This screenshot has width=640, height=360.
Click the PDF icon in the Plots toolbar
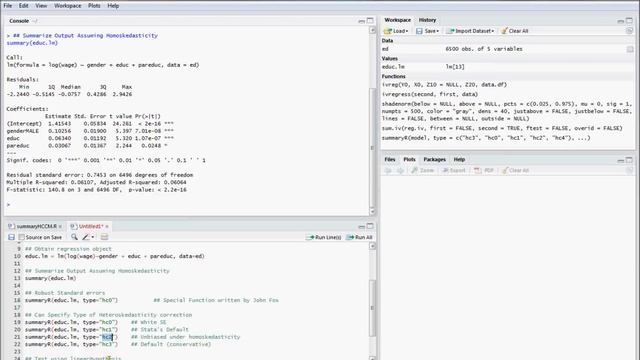[x=477, y=171]
